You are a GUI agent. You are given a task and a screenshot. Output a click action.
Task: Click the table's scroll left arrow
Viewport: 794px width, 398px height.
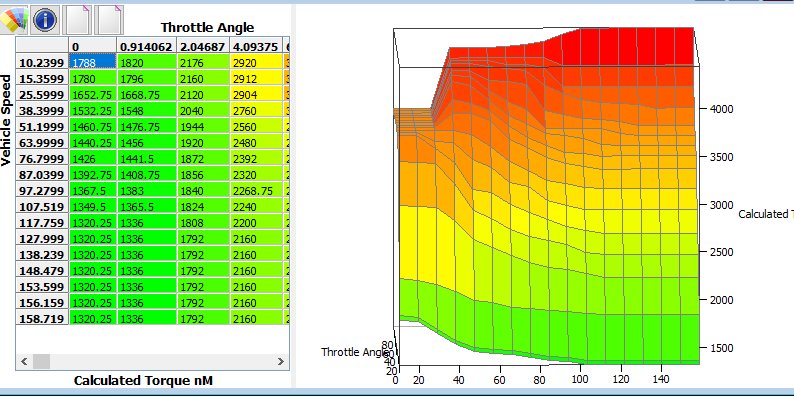(24, 361)
